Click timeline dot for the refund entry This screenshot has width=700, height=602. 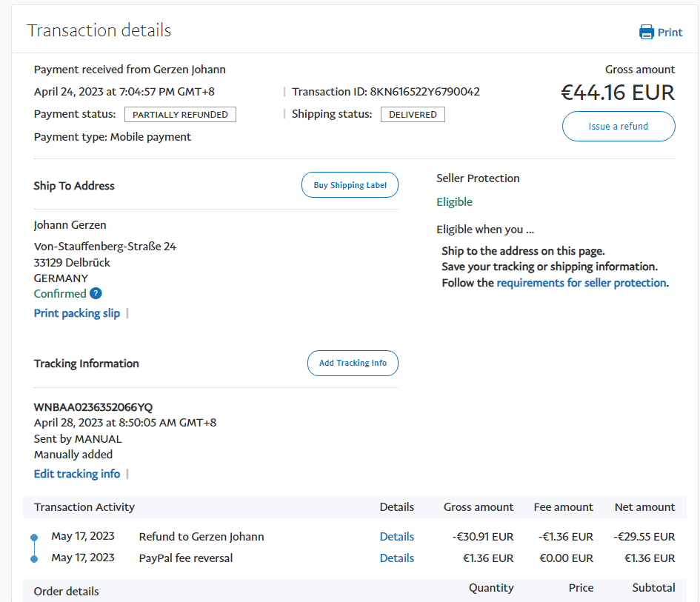click(x=34, y=538)
